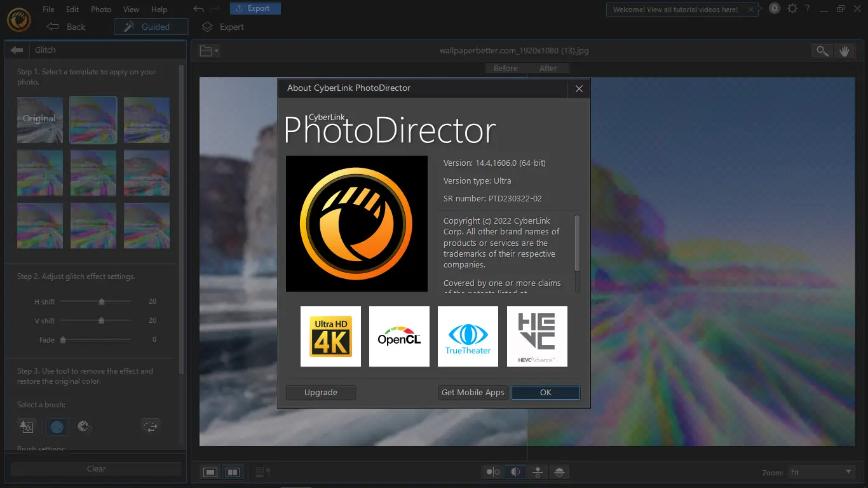Click the Redo arrow icon
This screenshot has width=868, height=488.
pos(215,9)
